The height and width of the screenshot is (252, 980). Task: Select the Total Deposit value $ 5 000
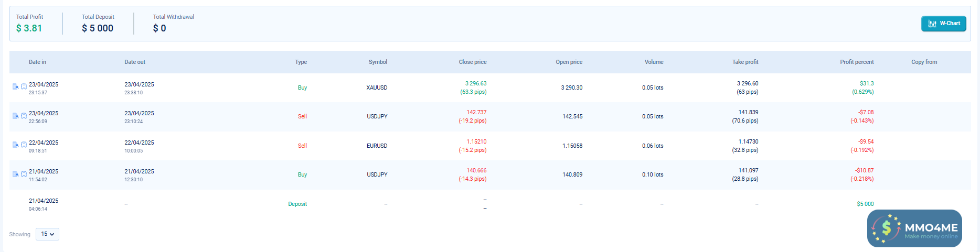coord(98,28)
